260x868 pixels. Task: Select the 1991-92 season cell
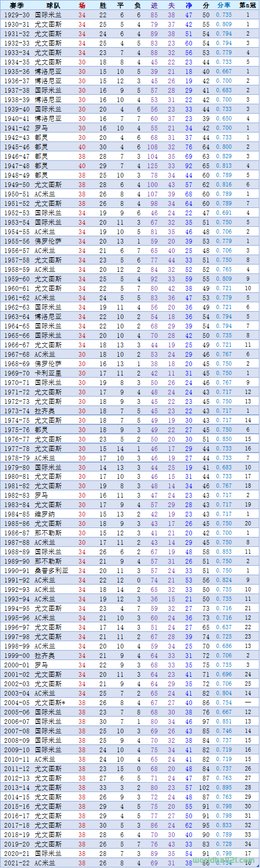click(17, 580)
